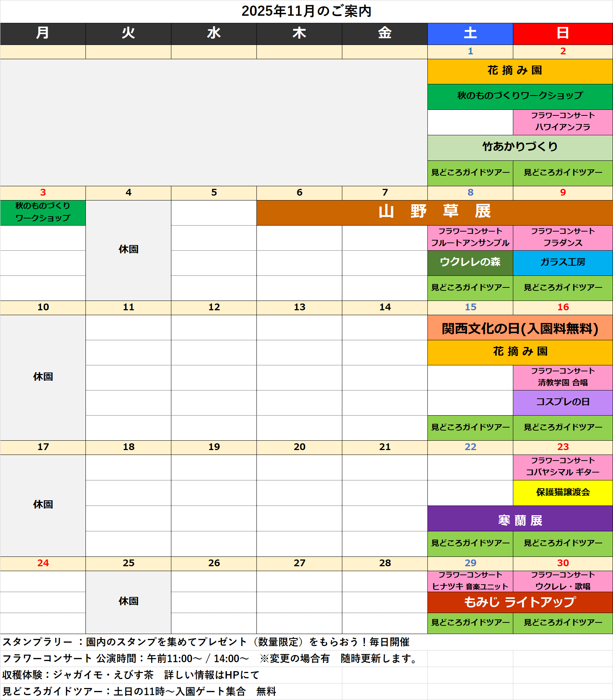
Task: Click the red 日 Sunday column header
Action: (x=562, y=33)
